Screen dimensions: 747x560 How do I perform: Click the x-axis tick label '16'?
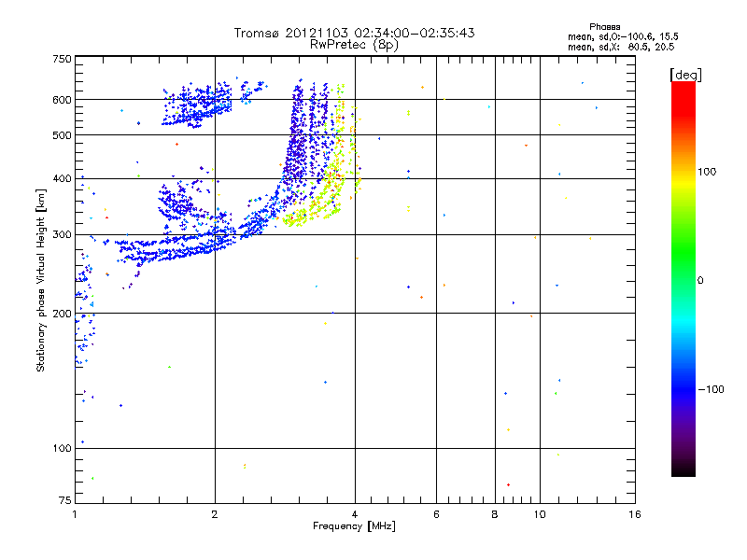635,514
